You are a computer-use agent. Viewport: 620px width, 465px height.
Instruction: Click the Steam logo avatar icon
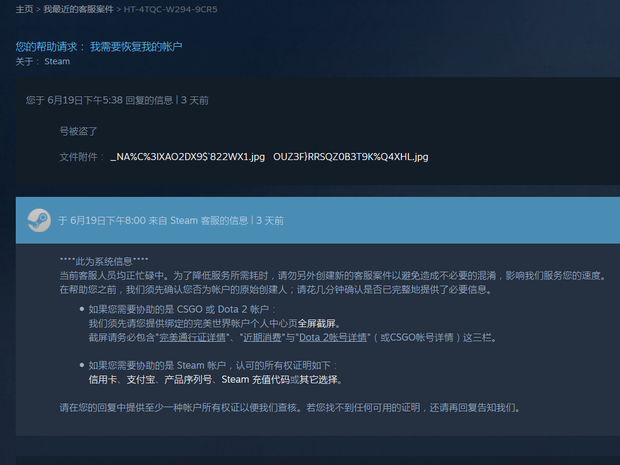(39, 220)
